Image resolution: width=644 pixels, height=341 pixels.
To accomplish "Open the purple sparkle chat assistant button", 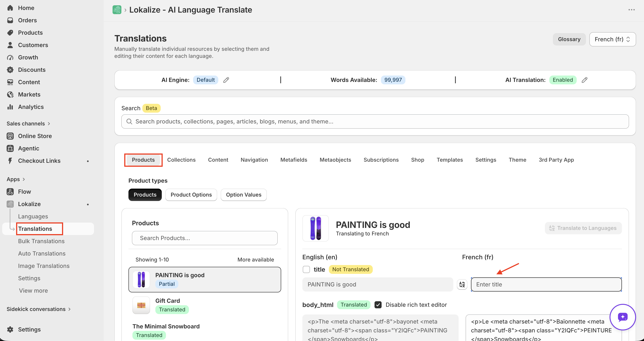I will pos(623,317).
